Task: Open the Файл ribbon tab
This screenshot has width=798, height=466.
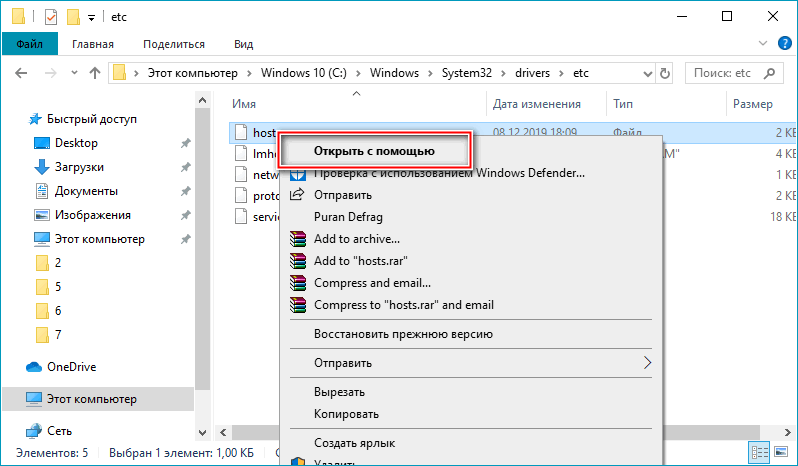Action: click(30, 44)
